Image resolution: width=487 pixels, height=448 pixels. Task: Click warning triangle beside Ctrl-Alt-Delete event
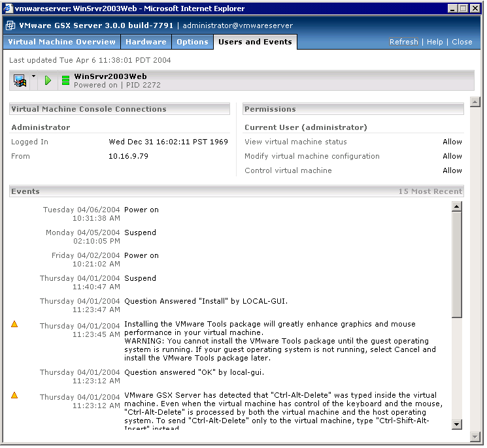14,395
